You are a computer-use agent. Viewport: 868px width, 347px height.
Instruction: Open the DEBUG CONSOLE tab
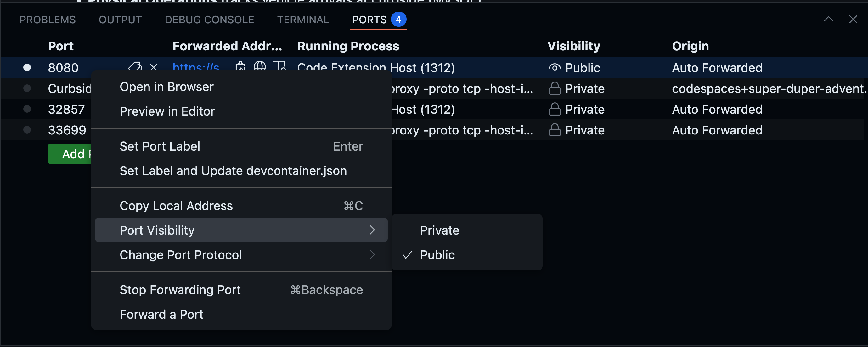209,20
